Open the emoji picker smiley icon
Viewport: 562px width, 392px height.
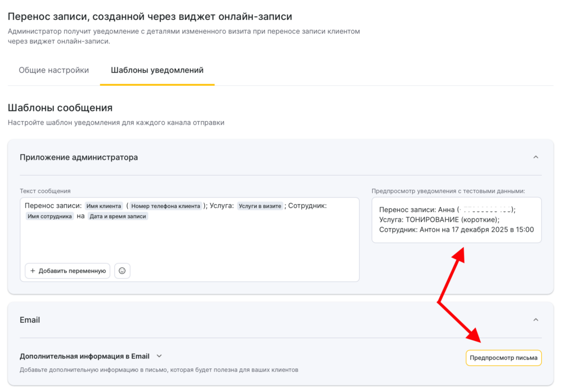[122, 271]
